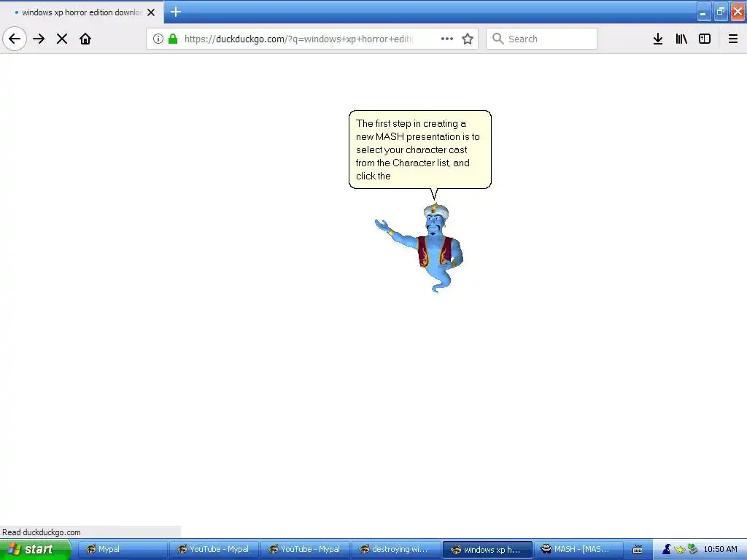This screenshot has width=747, height=560.
Task: Open the browser hamburger menu
Action: tap(732, 39)
